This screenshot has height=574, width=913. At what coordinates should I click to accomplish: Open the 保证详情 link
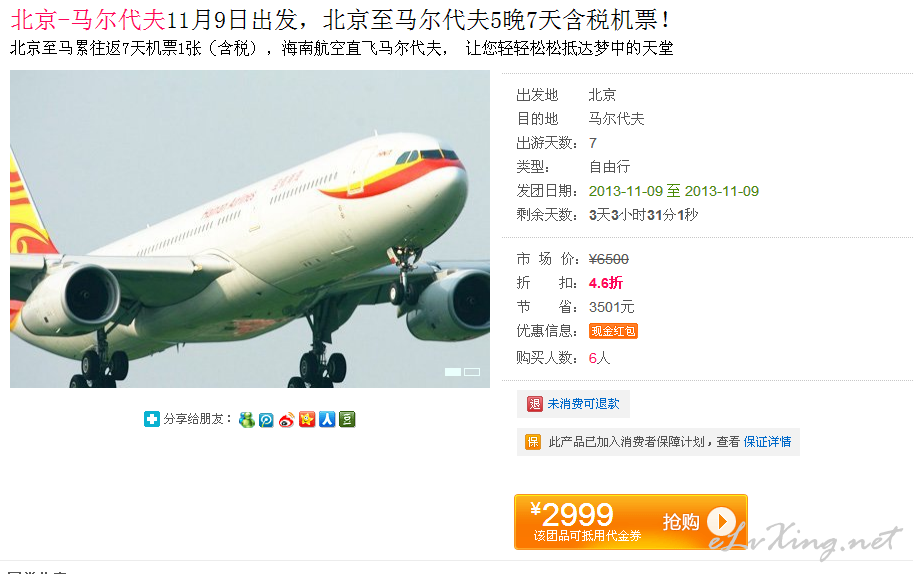tap(767, 442)
